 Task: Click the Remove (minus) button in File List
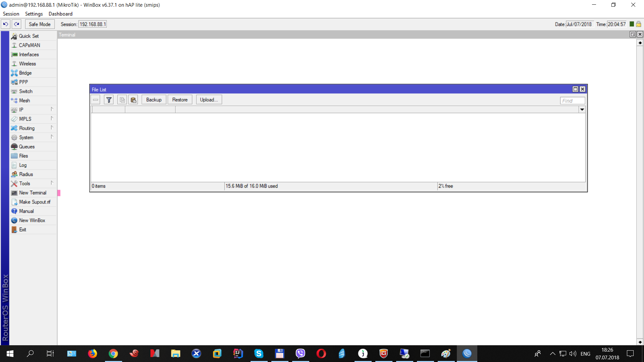tap(96, 100)
